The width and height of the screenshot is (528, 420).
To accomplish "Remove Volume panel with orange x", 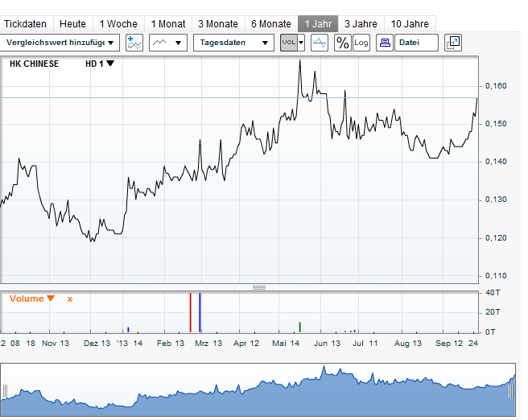I will [70, 299].
